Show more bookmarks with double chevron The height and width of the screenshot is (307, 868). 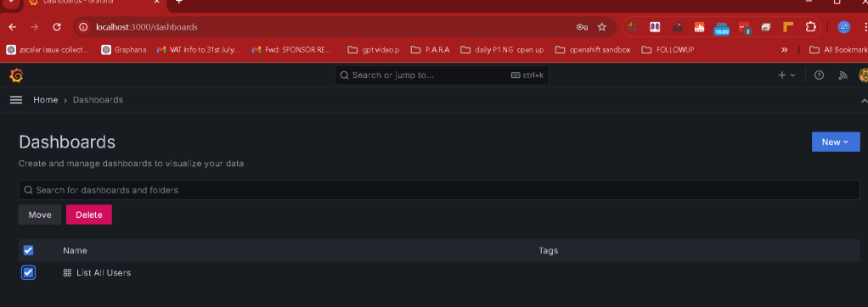click(785, 50)
